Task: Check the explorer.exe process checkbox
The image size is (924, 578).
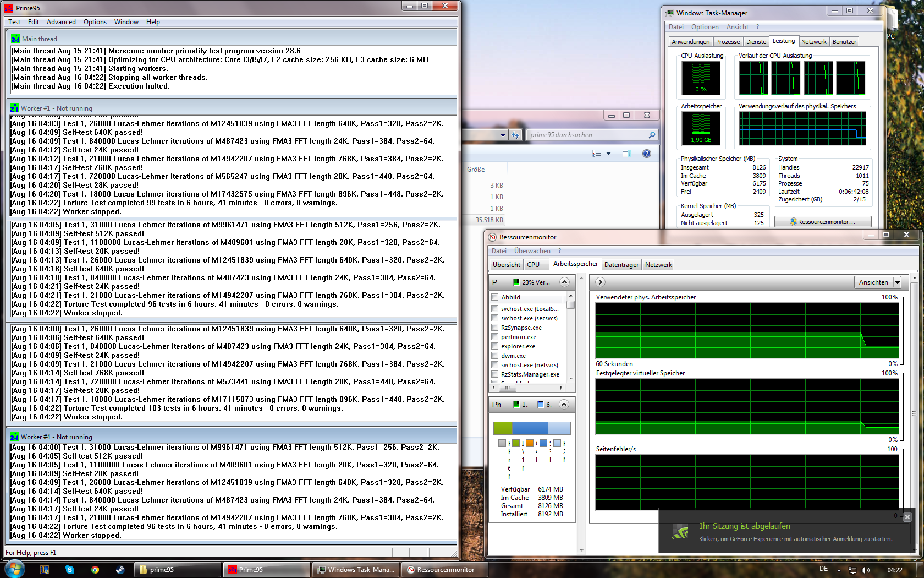Action: pos(495,346)
